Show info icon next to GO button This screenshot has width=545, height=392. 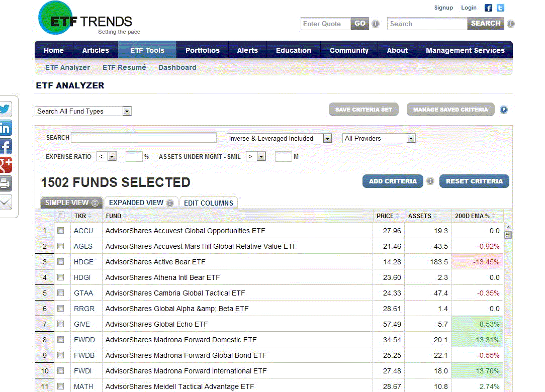(x=376, y=24)
